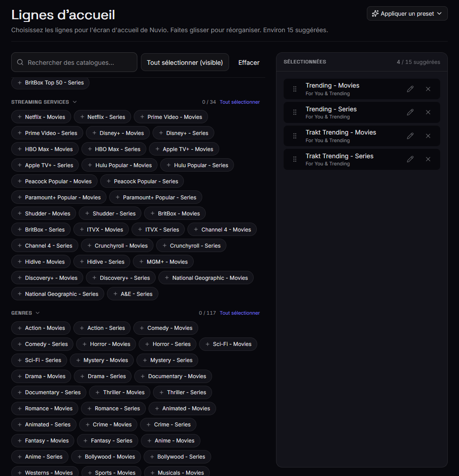The image size is (459, 476).
Task: Add Peacock Popular - Series chip
Action: click(x=142, y=181)
